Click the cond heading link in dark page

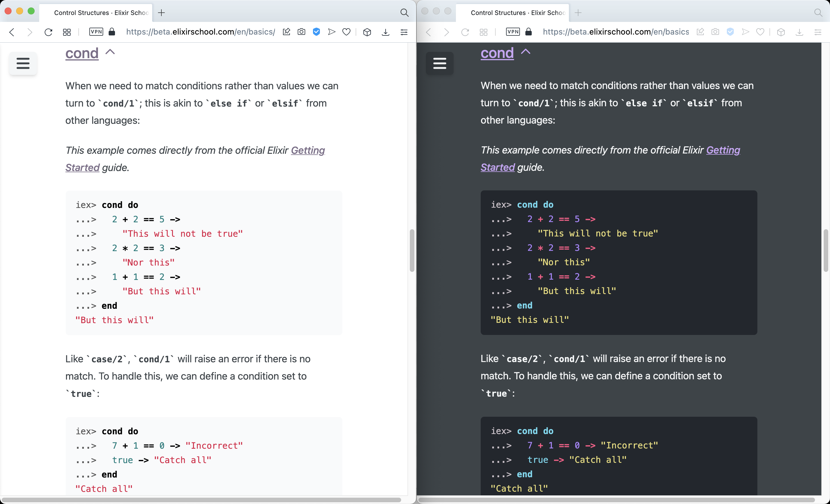(497, 53)
